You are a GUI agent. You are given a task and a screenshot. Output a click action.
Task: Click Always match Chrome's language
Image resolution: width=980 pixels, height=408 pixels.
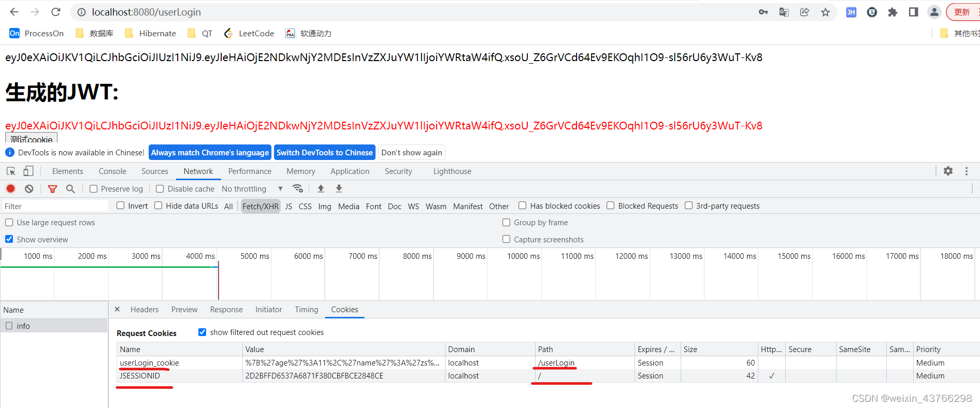tap(210, 153)
